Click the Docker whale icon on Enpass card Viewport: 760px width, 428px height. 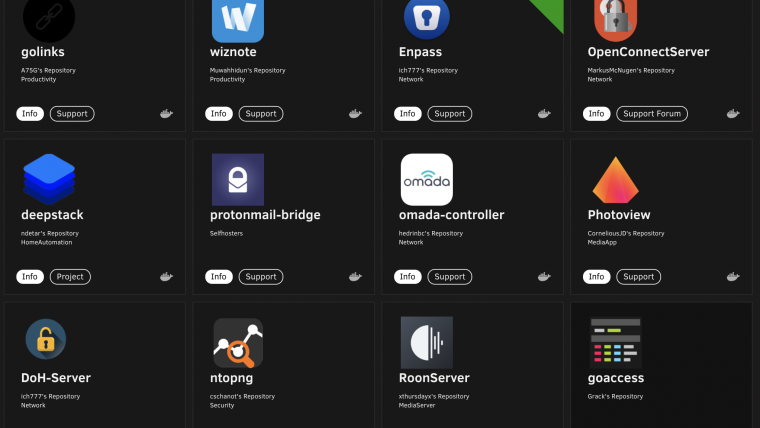(x=544, y=114)
